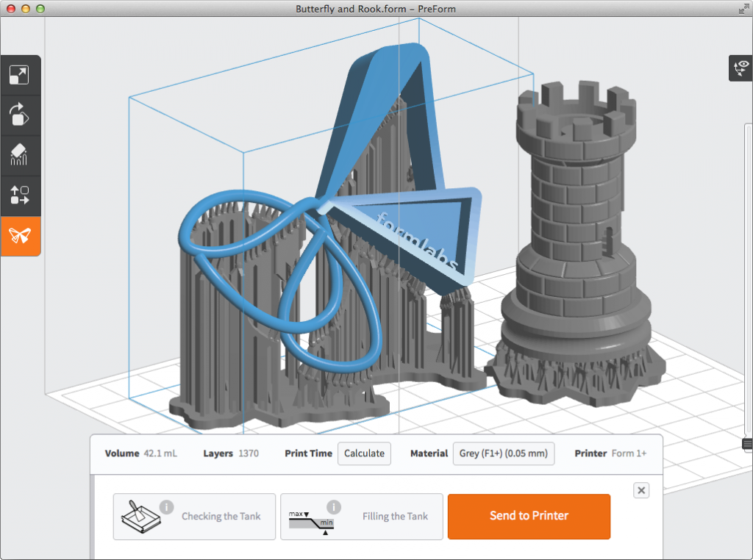
Task: Select the Orientation rotate tool
Action: point(20,115)
